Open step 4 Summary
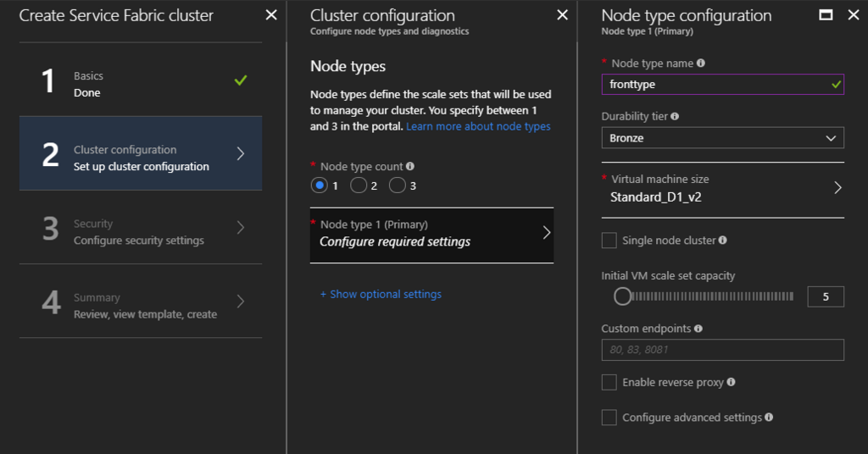The image size is (868, 454). 141,302
